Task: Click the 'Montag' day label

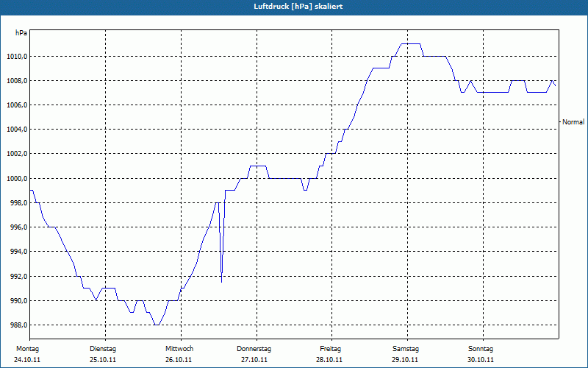Action: (27, 349)
